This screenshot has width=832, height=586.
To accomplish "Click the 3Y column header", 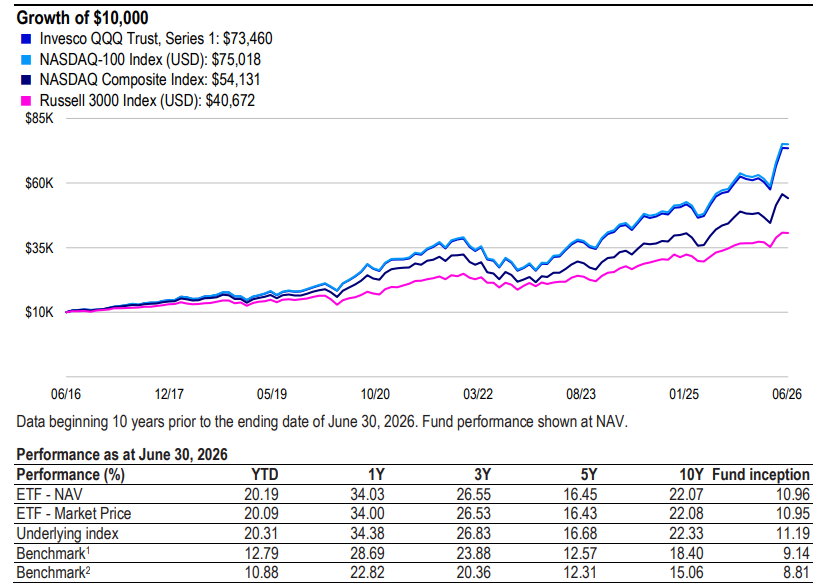I will point(482,475).
